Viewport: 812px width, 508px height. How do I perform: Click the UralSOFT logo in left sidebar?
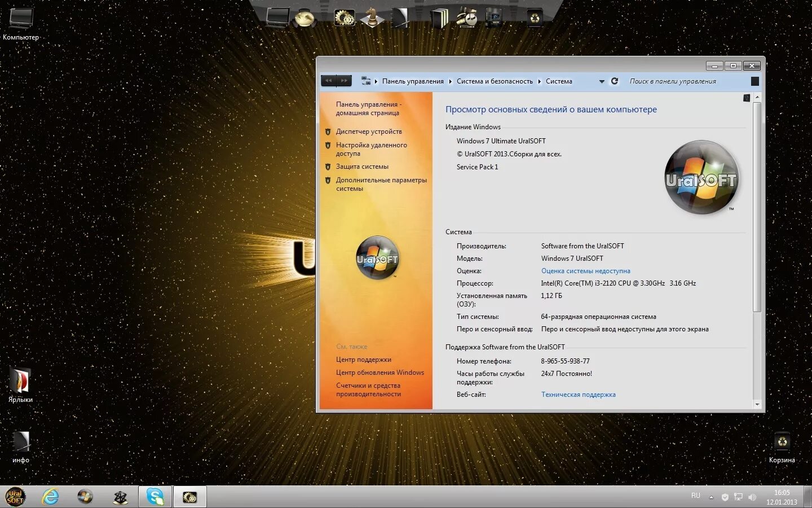(x=377, y=257)
